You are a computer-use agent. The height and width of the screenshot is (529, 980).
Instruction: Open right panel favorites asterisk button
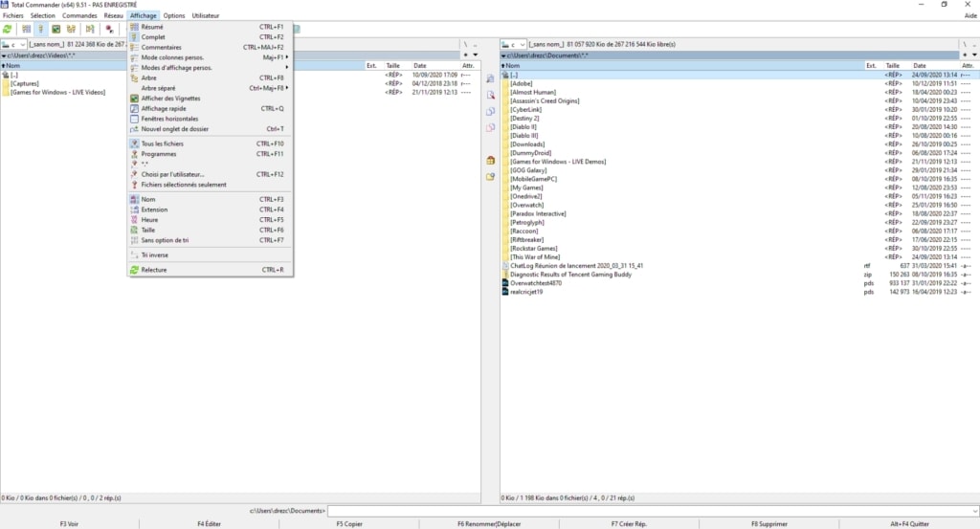pos(965,55)
